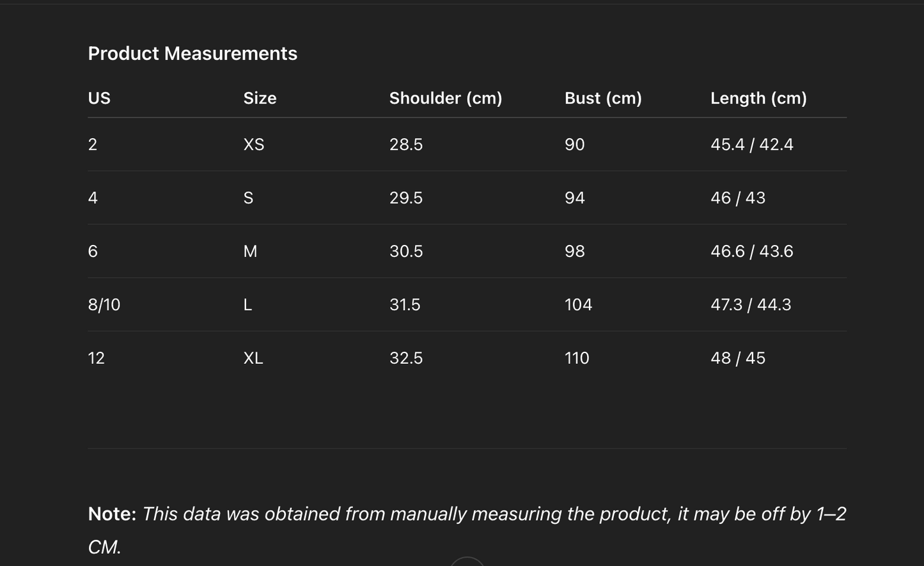The image size is (924, 566).
Task: Click the partially visible circular button at bottom
Action: 467,562
